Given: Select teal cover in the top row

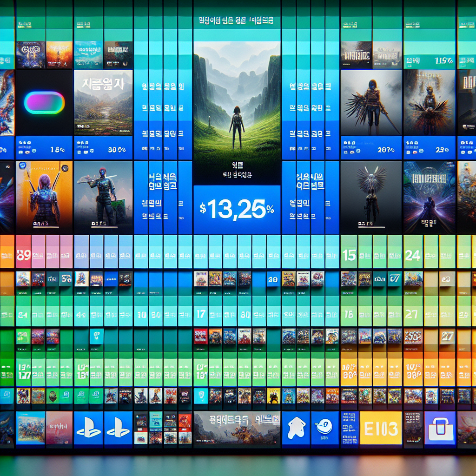Looking at the screenshot, I should pos(88,55).
